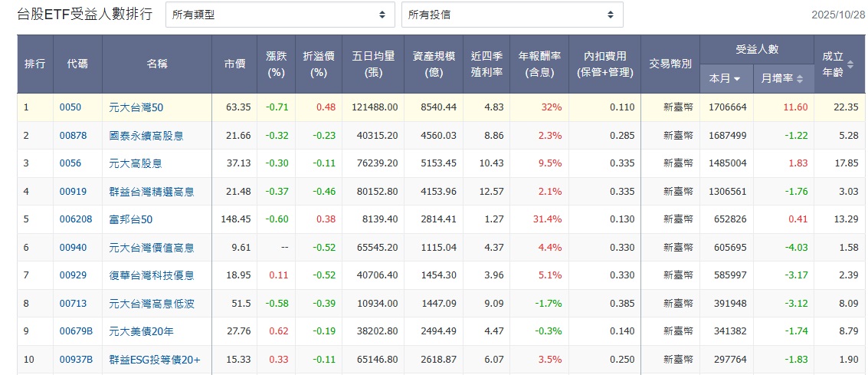Click code link 00713
The height and width of the screenshot is (375, 868).
tap(73, 304)
